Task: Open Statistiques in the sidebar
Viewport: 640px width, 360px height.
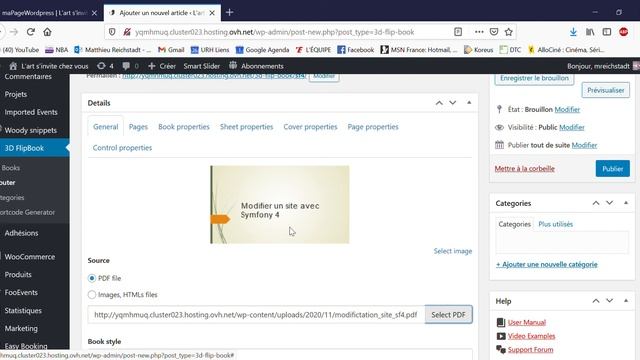Action: (23, 311)
